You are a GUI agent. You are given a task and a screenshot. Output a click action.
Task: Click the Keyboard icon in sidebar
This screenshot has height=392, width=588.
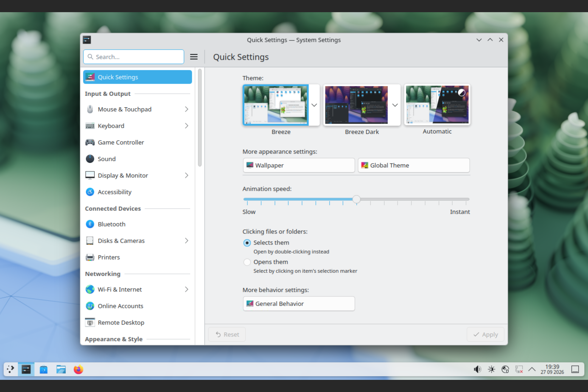tap(90, 126)
